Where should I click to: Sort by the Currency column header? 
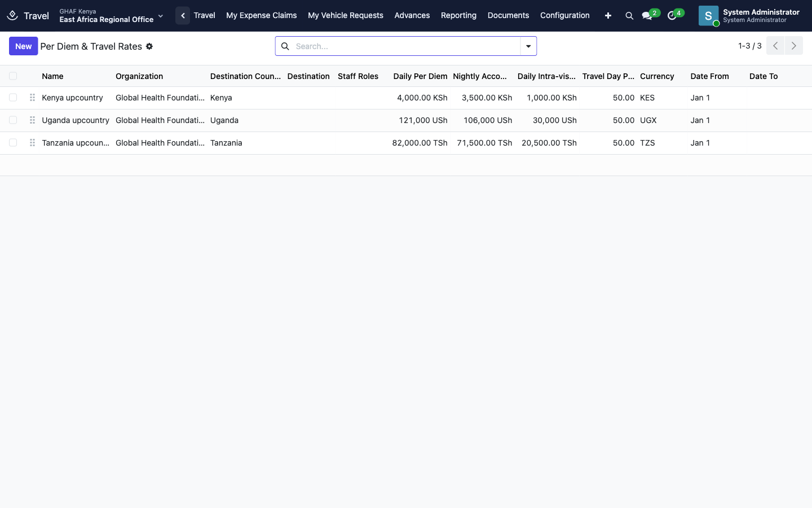click(657, 76)
